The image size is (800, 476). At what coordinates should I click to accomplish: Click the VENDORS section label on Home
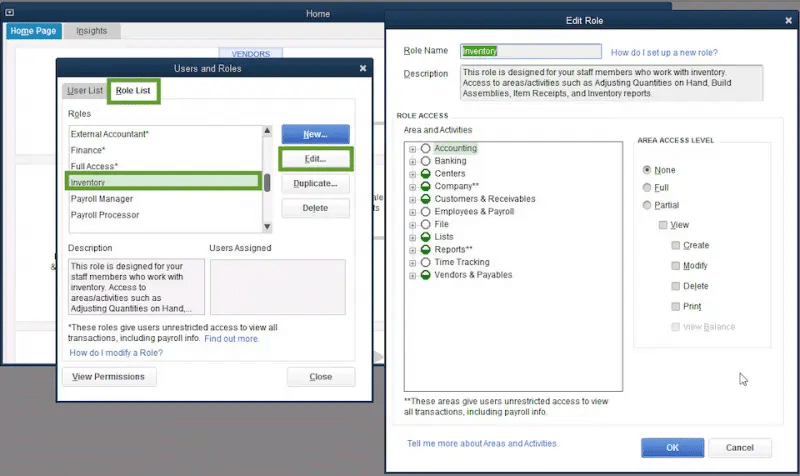tap(251, 54)
